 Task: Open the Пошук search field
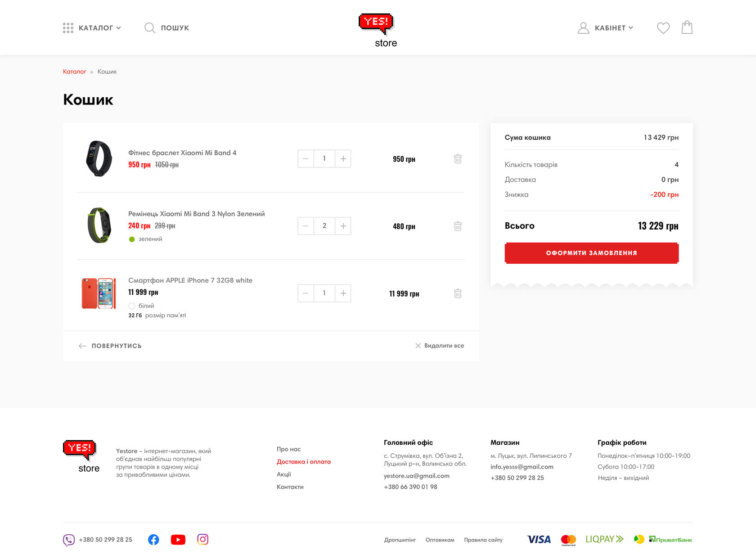175,28
